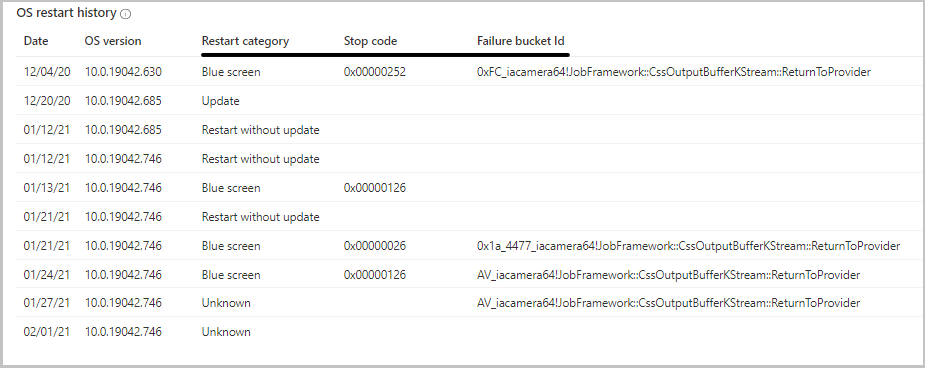Click the Stop code column header

[x=370, y=41]
